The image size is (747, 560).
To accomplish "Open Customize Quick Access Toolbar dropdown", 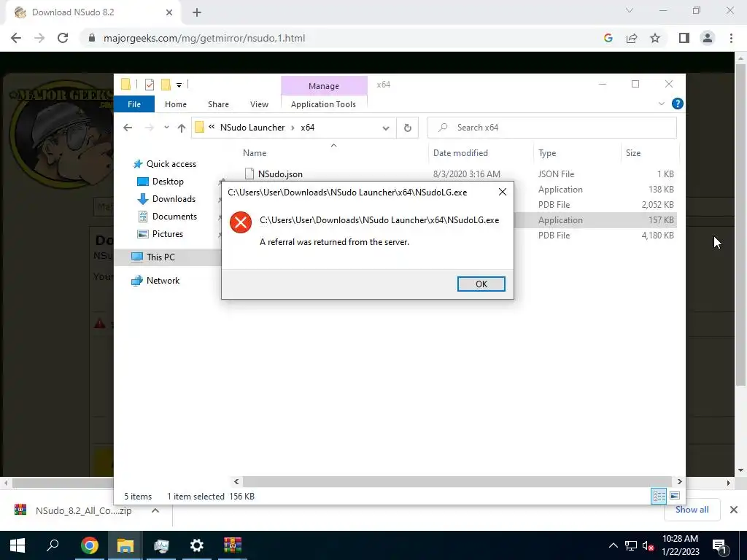I will click(x=179, y=85).
